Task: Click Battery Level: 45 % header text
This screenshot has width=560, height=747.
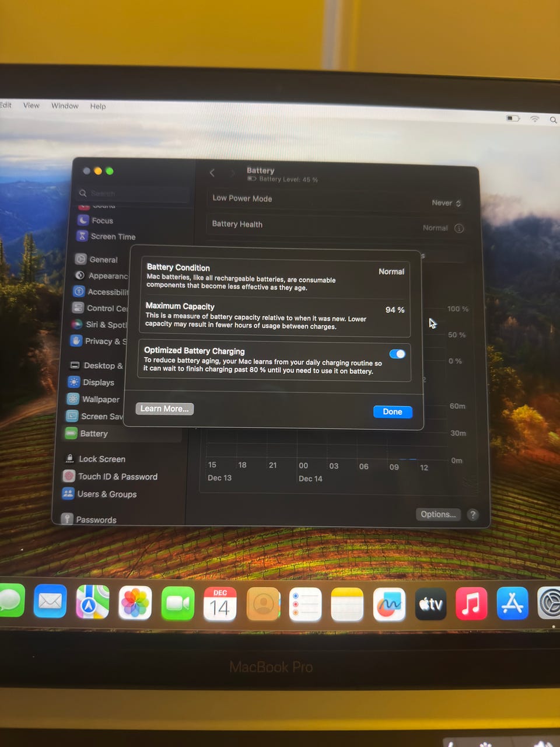Action: point(289,180)
